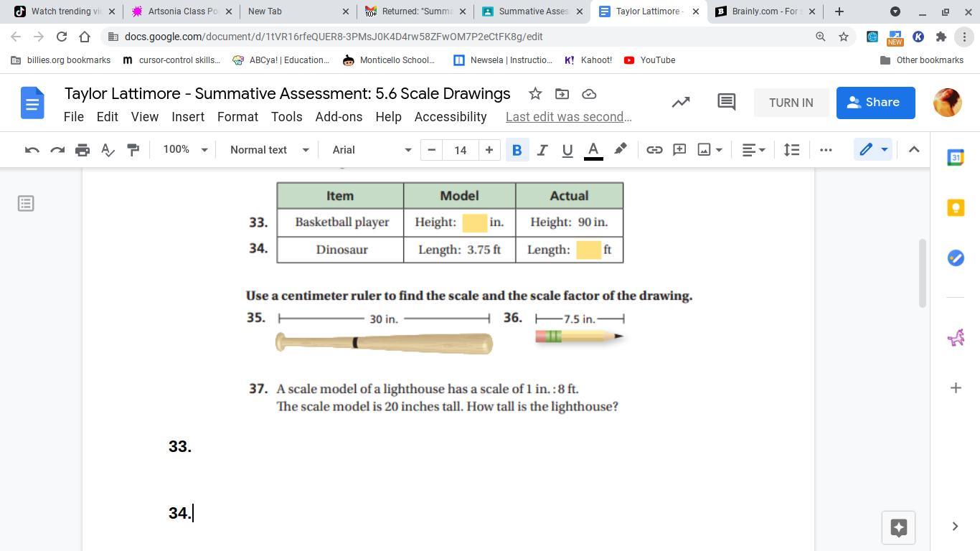Open the text color picker
Screen dimensions: 980x551
pos(593,150)
